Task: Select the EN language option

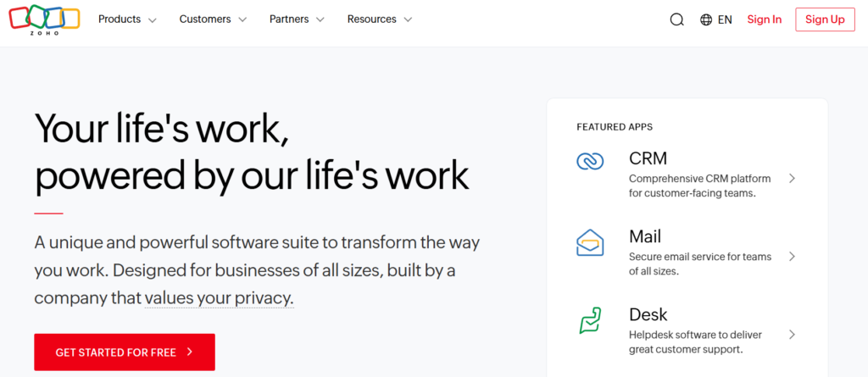Action: [725, 20]
